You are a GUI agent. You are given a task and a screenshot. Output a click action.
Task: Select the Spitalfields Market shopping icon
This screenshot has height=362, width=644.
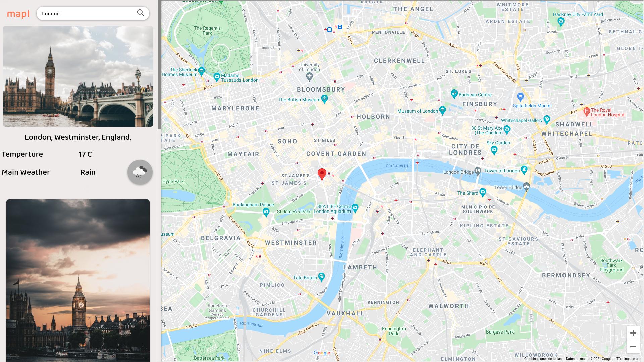coord(520,97)
